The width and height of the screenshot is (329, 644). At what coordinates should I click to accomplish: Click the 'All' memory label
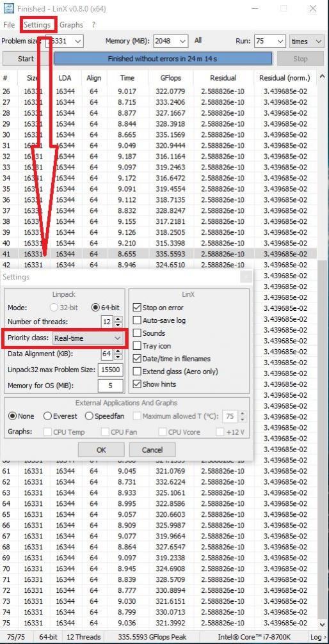(198, 40)
